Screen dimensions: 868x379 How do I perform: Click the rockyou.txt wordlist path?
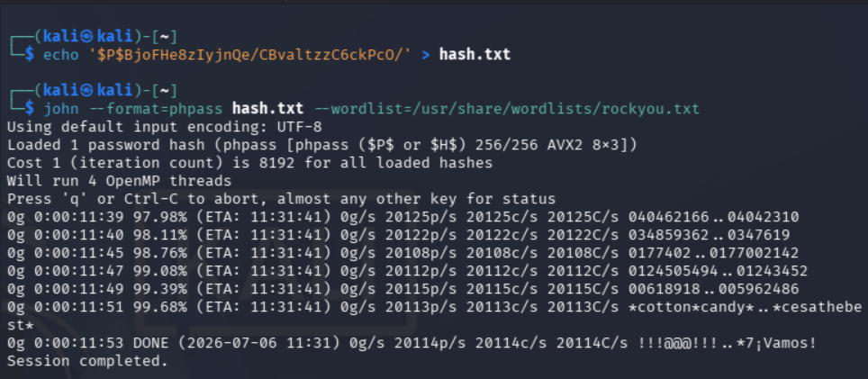[x=506, y=108]
